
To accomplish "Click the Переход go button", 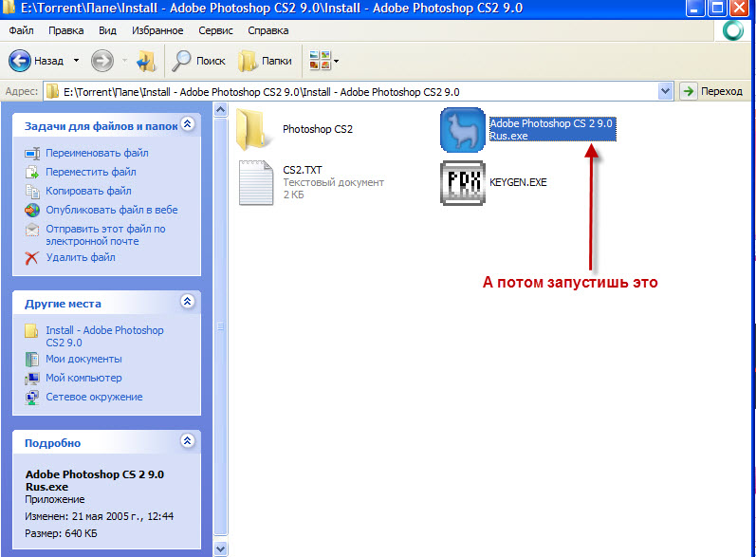I will [711, 91].
